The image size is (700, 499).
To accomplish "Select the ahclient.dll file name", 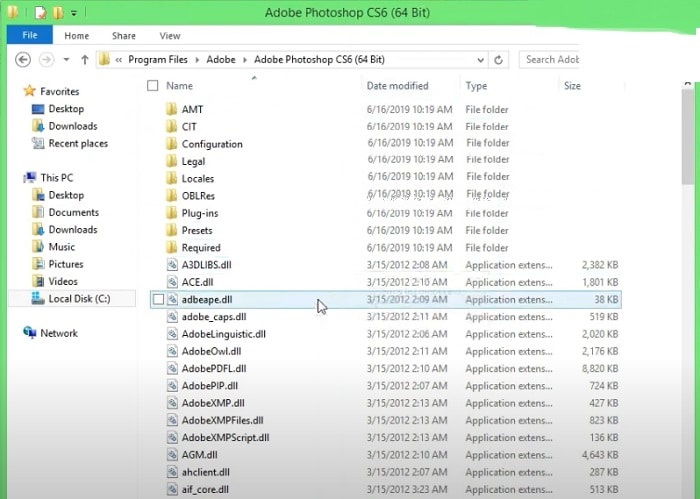I will [205, 472].
